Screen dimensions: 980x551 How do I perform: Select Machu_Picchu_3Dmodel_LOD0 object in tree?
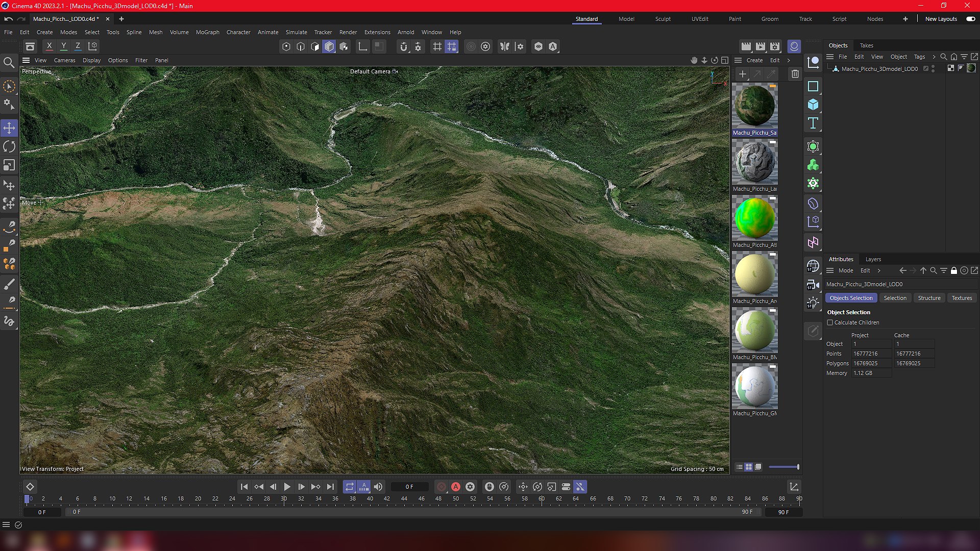point(879,69)
